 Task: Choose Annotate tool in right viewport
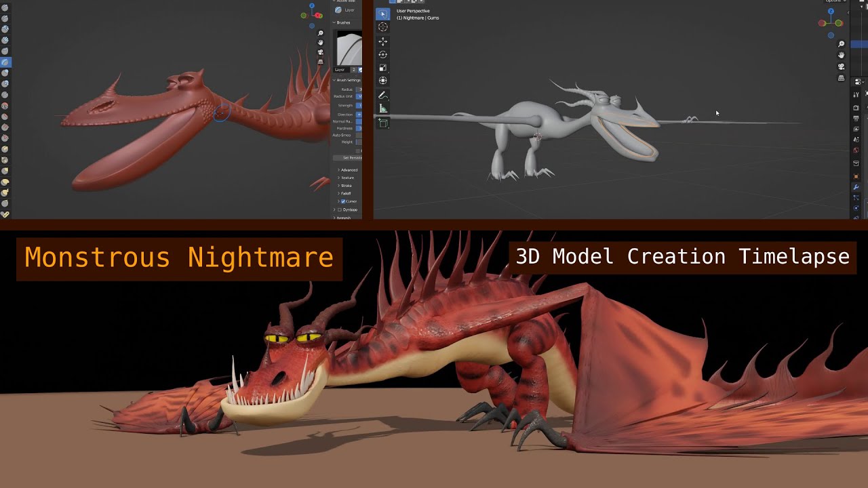point(382,95)
